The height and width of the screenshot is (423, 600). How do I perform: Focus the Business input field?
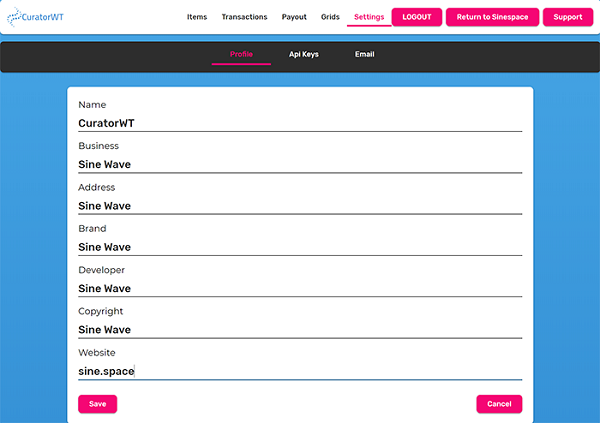(300, 164)
